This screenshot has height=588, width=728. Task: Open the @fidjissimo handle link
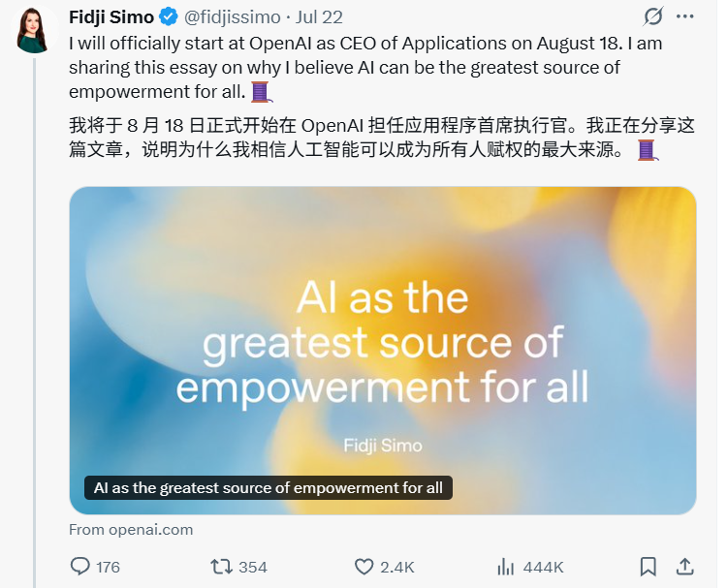click(232, 16)
